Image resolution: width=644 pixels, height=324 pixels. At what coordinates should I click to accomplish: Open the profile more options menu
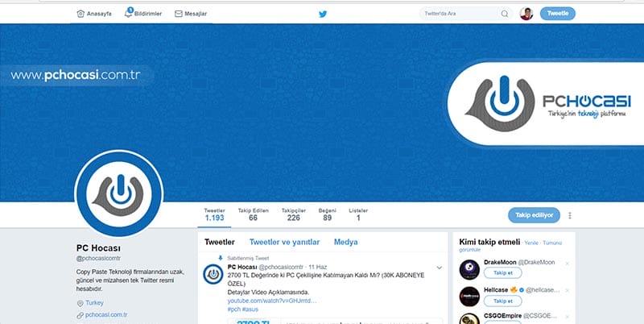tap(570, 215)
